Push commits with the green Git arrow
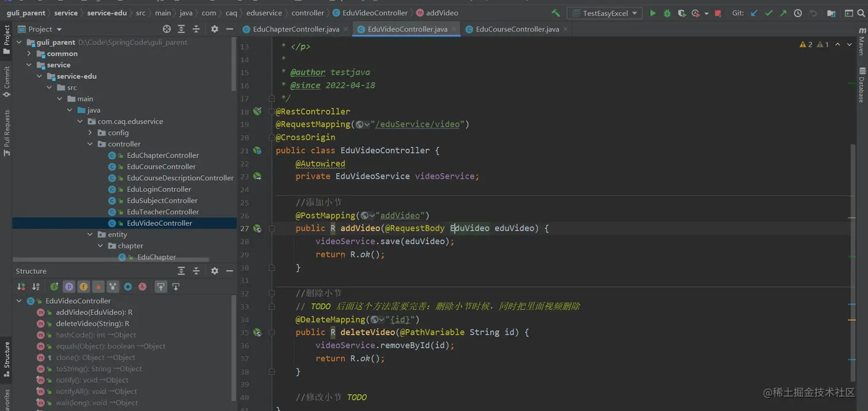 click(x=783, y=13)
